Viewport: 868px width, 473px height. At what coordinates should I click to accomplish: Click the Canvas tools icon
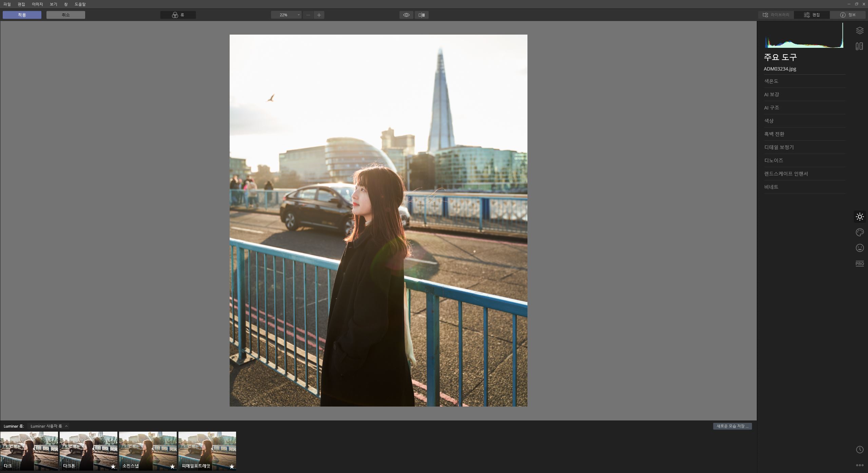[x=860, y=46]
